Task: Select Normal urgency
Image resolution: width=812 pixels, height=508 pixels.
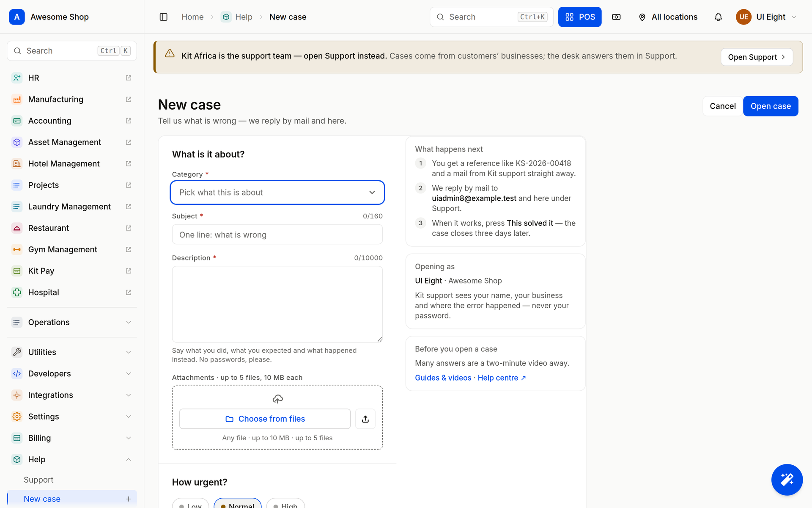Action: coord(238,504)
